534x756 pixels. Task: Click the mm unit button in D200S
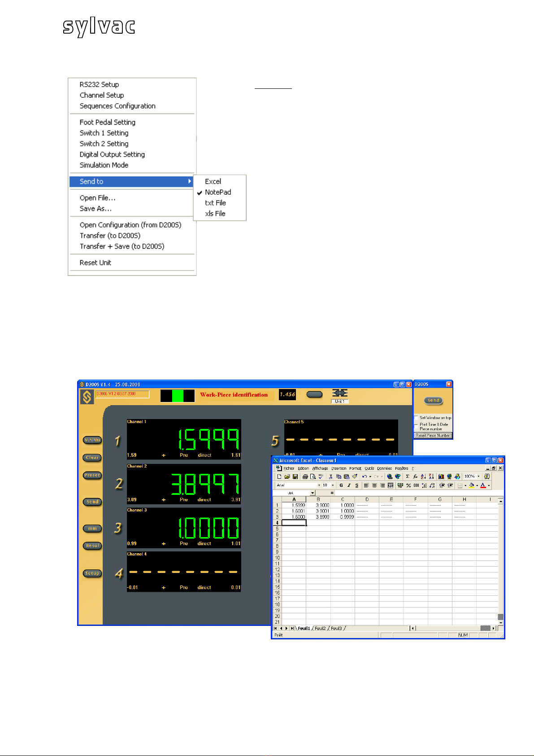click(92, 529)
